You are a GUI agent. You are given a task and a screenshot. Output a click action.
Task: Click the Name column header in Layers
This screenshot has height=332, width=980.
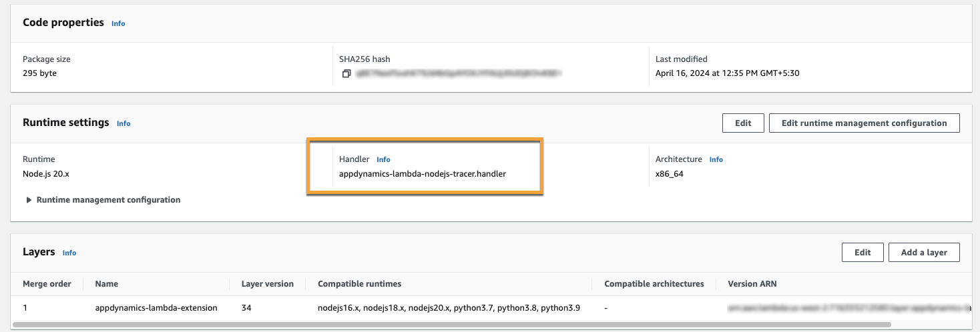tap(107, 283)
